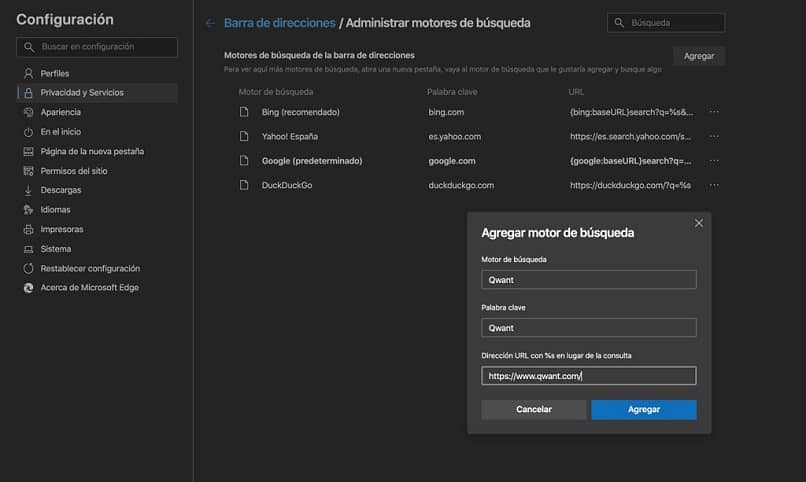Click the magnifier icon in Buscar en configuración
This screenshot has width=806, height=482.
tap(29, 47)
